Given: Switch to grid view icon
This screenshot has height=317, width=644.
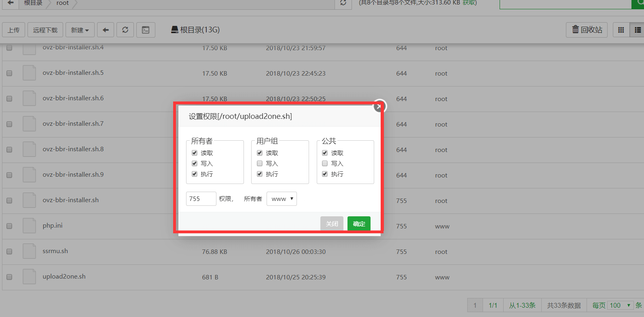Looking at the screenshot, I should pyautogui.click(x=621, y=30).
